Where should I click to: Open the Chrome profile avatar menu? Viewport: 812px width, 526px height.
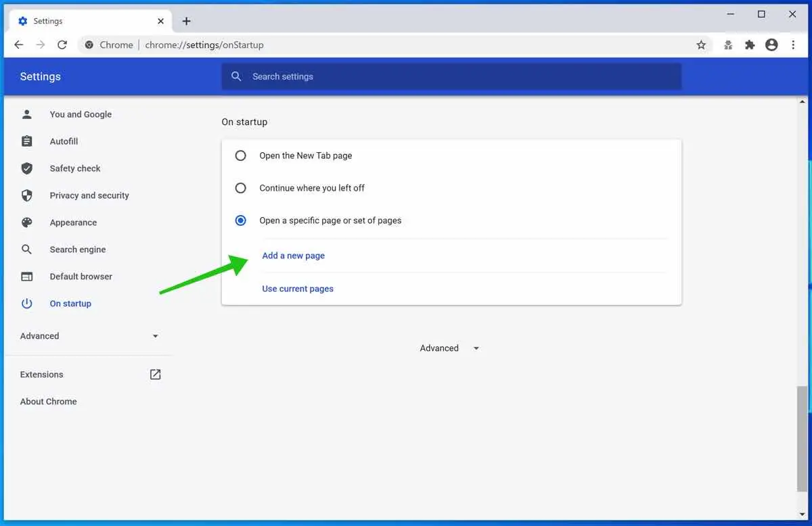(x=771, y=45)
